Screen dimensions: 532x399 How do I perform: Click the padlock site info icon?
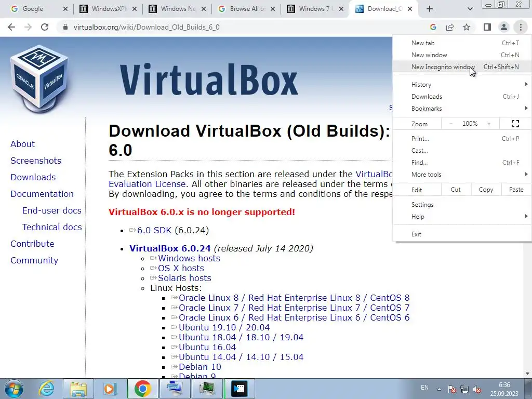tap(65, 27)
